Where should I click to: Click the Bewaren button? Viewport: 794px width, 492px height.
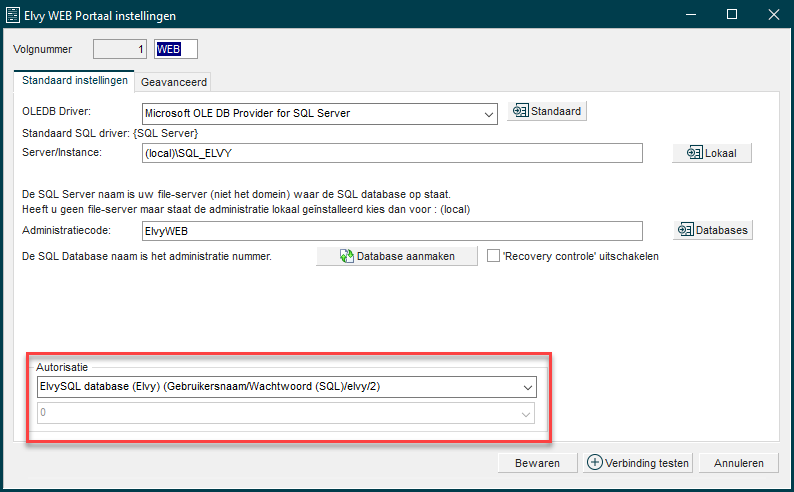(x=537, y=463)
